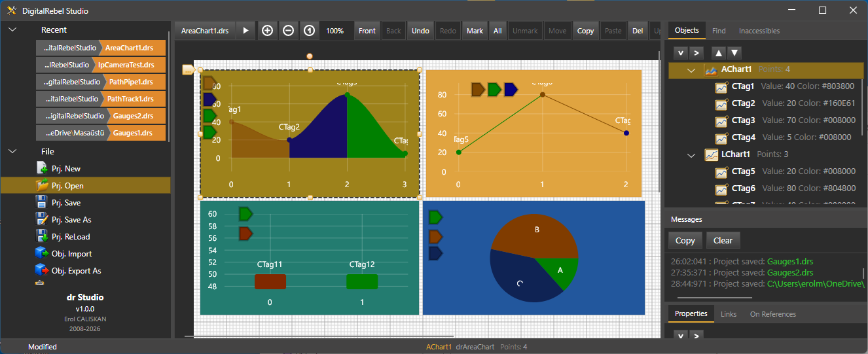
Task: Click the LChart1 line chart icon in Objects
Action: (x=711, y=155)
